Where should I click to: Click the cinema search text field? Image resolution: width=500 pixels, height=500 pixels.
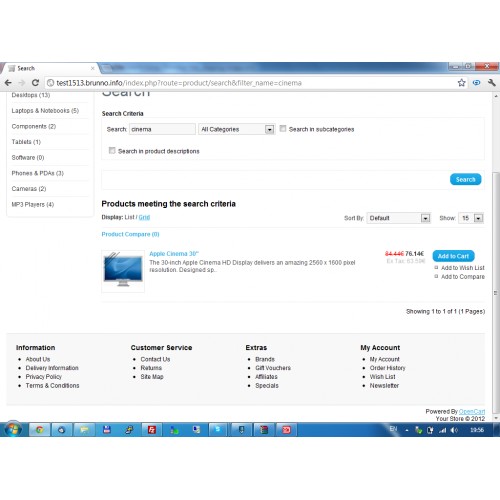(x=162, y=129)
